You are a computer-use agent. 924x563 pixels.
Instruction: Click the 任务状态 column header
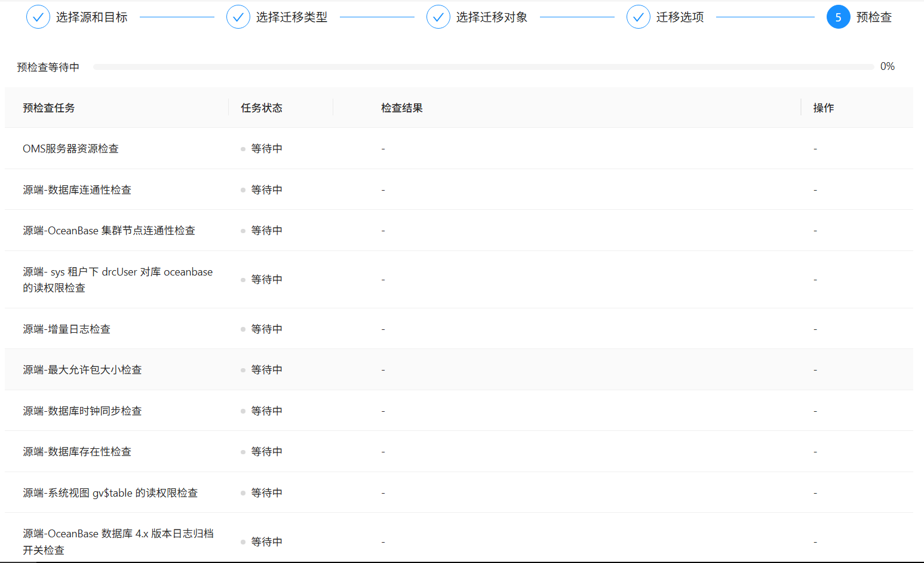point(262,108)
